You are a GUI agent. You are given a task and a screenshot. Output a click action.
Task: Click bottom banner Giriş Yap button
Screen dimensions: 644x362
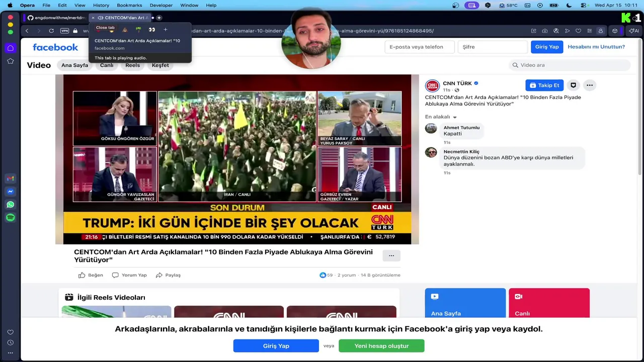coord(276,346)
